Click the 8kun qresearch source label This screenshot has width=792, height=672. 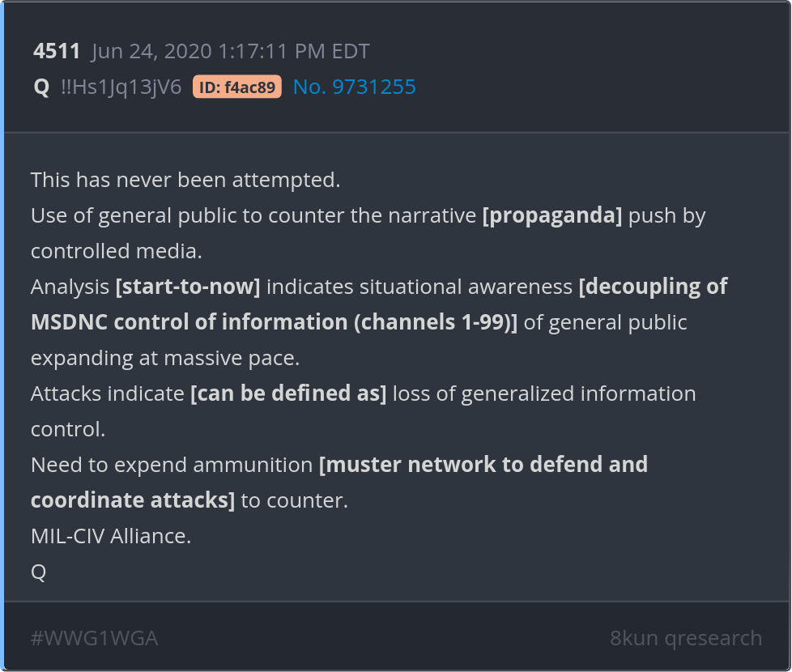(685, 638)
